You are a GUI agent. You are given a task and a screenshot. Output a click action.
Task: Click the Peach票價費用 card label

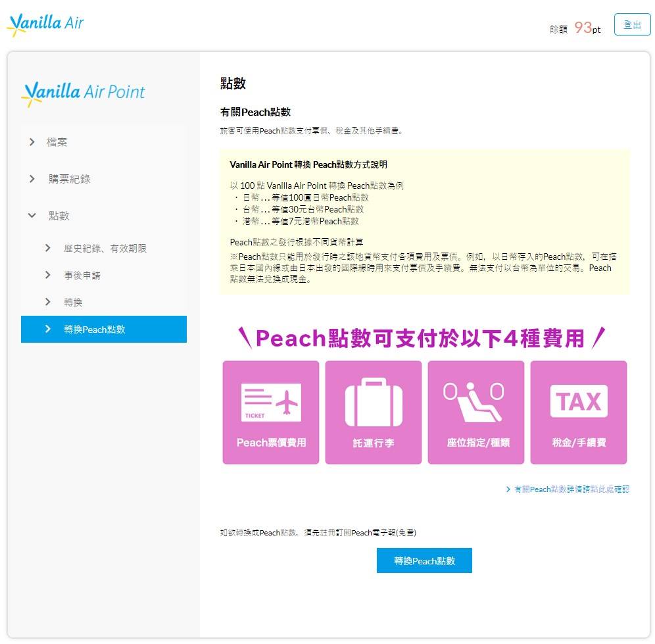(x=271, y=443)
